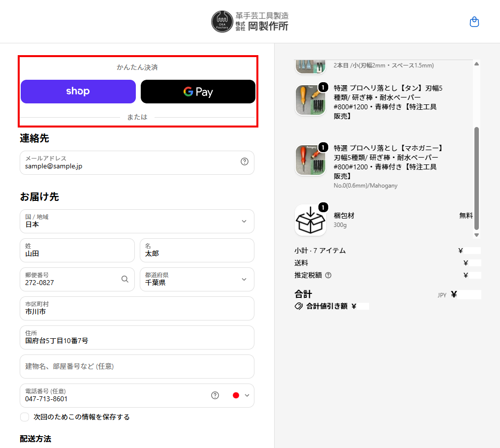The width and height of the screenshot is (500, 448).
Task: Click the 合計値引き額 discount tag icon
Action: pyautogui.click(x=299, y=306)
